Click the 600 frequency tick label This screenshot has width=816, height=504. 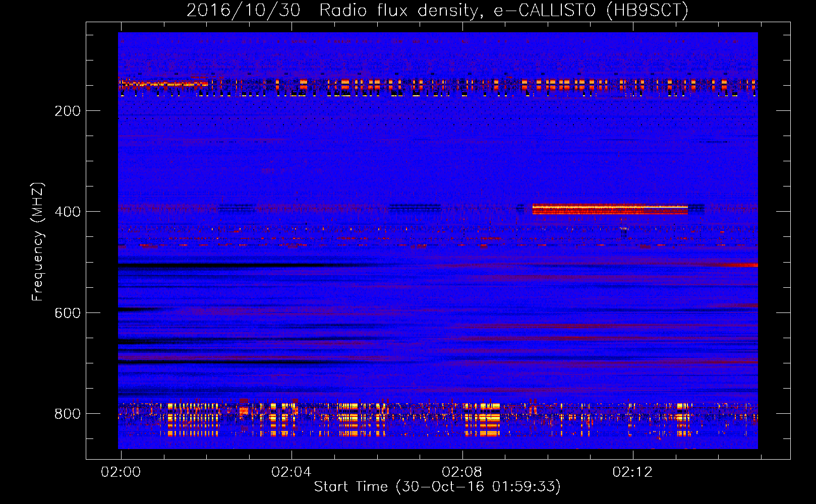coord(68,313)
